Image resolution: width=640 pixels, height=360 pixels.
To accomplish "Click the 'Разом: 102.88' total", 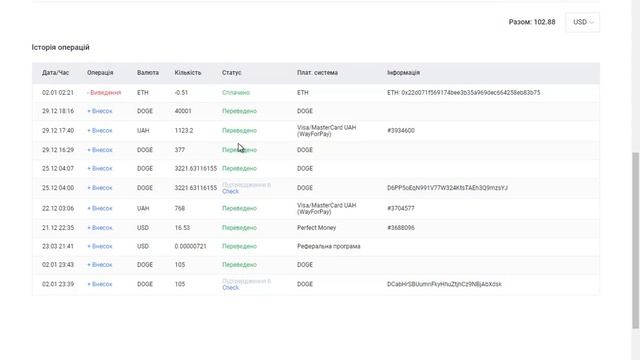I will (x=532, y=22).
